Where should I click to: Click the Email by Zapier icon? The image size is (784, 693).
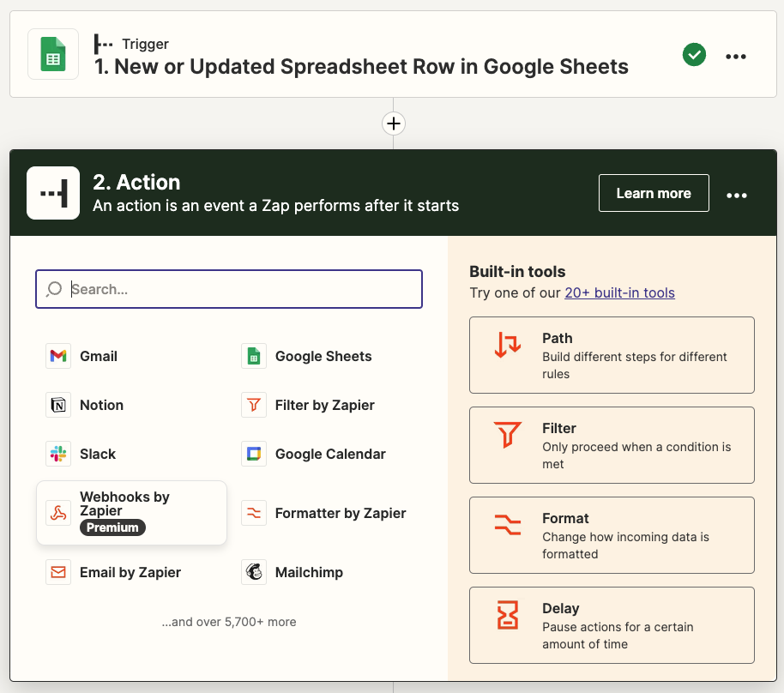pyautogui.click(x=58, y=572)
